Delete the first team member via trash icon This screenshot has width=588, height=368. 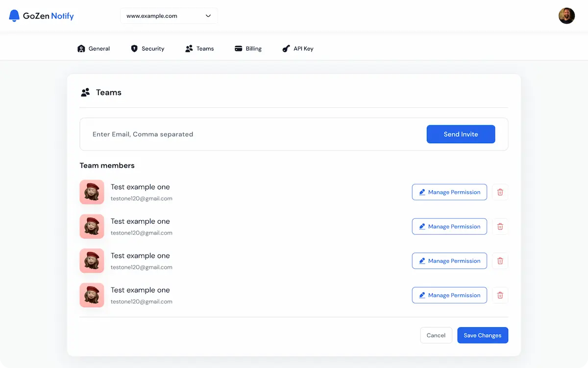point(500,192)
